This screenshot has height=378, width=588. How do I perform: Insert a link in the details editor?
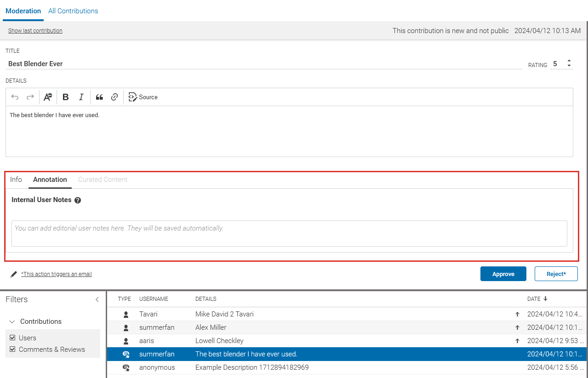[x=115, y=97]
